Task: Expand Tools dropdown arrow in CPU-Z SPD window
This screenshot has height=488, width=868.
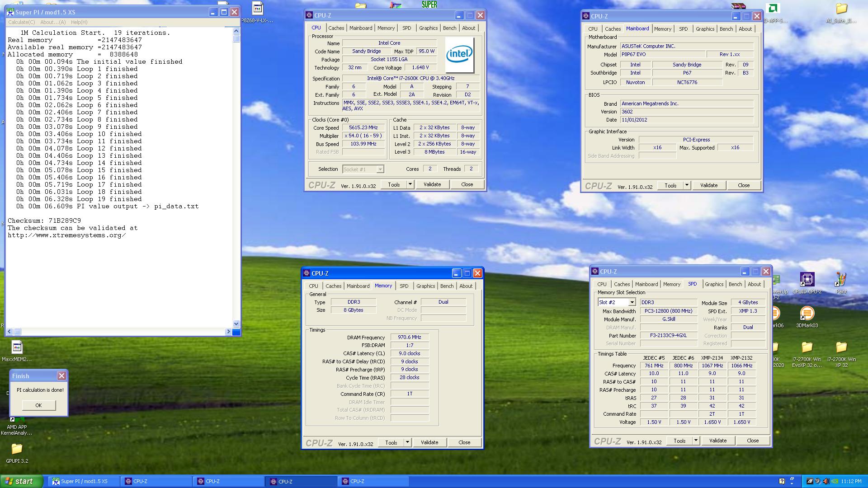Action: pyautogui.click(x=696, y=441)
